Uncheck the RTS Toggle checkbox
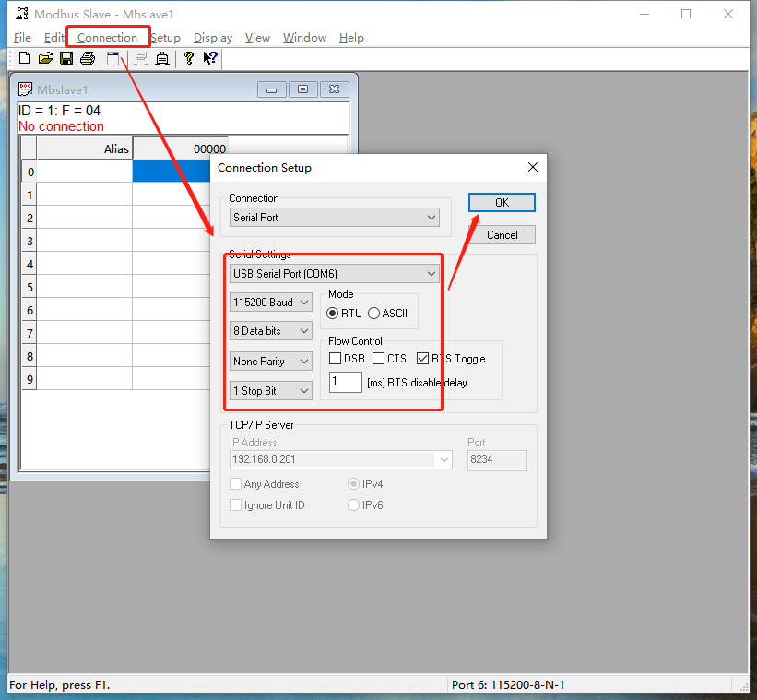The height and width of the screenshot is (700, 757). pos(423,359)
